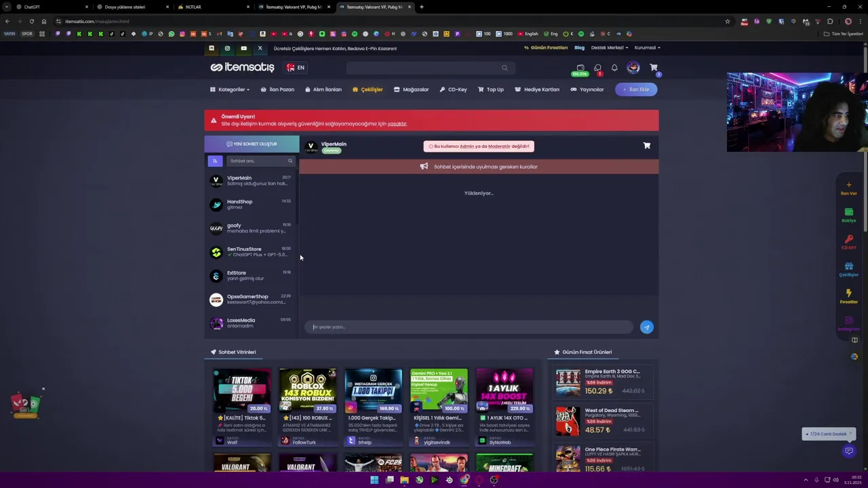The image size is (868, 488).
Task: Open Mağazalar menu item
Action: (x=411, y=89)
